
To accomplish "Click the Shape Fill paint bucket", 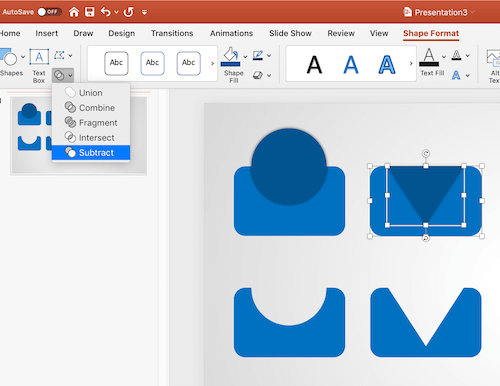I will (x=230, y=56).
